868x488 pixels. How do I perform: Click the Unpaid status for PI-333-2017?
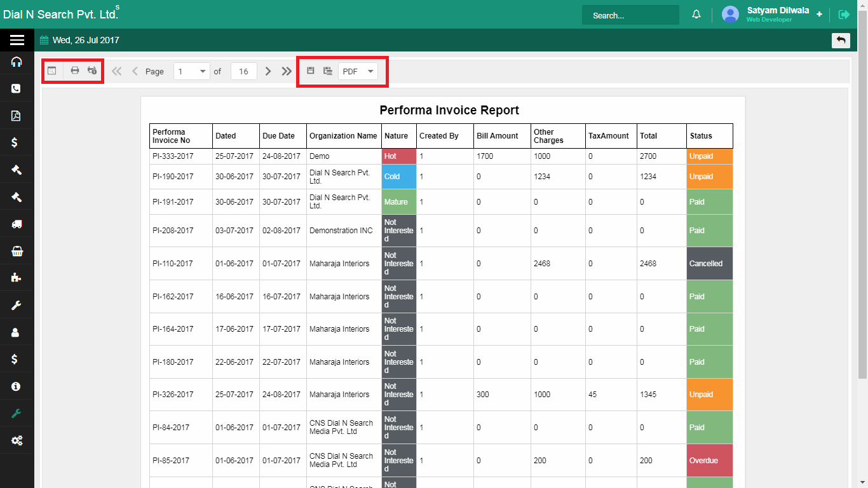[x=710, y=156]
